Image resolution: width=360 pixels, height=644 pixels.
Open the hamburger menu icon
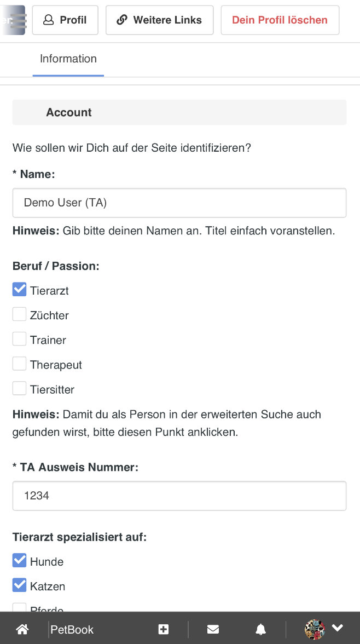(x=18, y=20)
